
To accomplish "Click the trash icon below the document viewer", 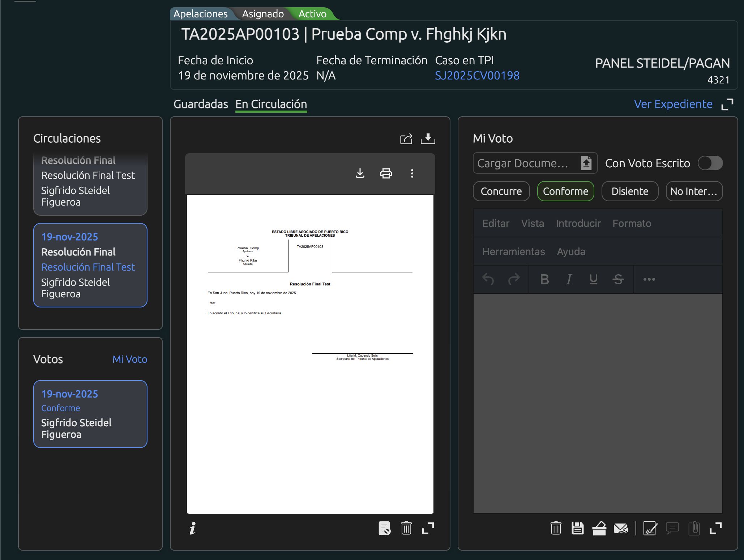I will (406, 529).
